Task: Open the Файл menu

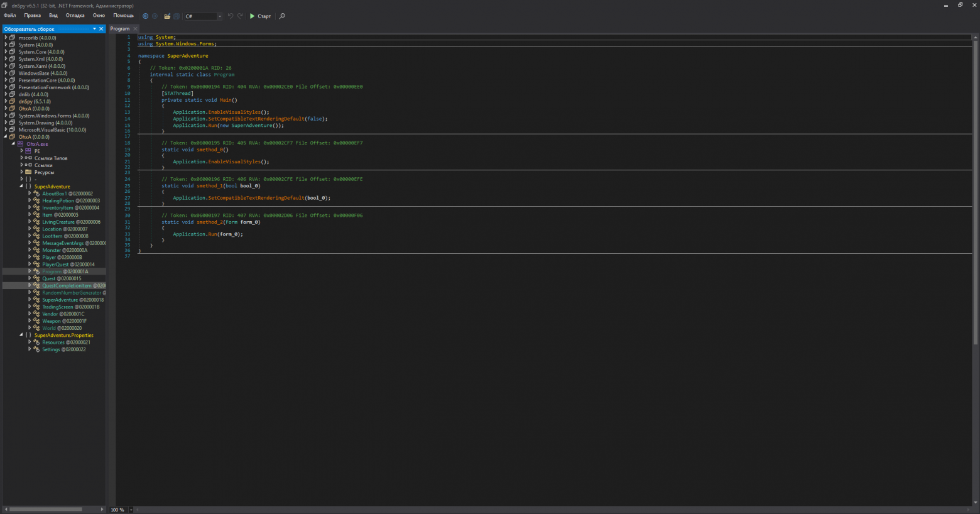Action: click(10, 16)
